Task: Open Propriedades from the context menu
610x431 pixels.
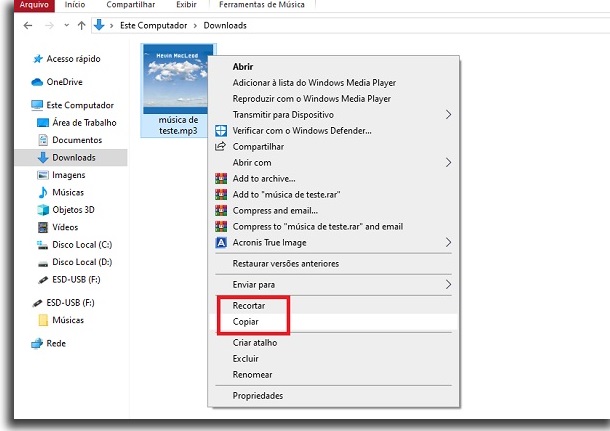Action: click(257, 395)
